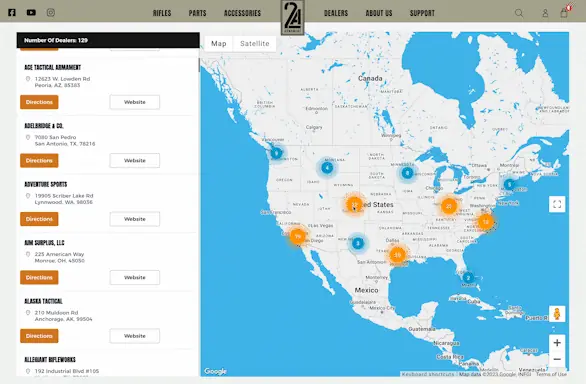
Task: Get directions to Ace Tactical Armament
Action: 39,102
